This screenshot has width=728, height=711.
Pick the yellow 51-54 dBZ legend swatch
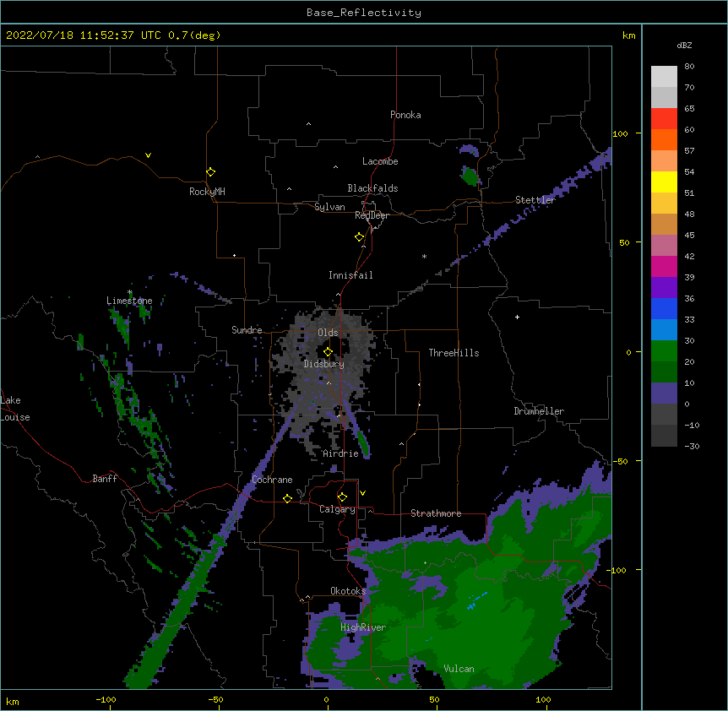(x=664, y=182)
